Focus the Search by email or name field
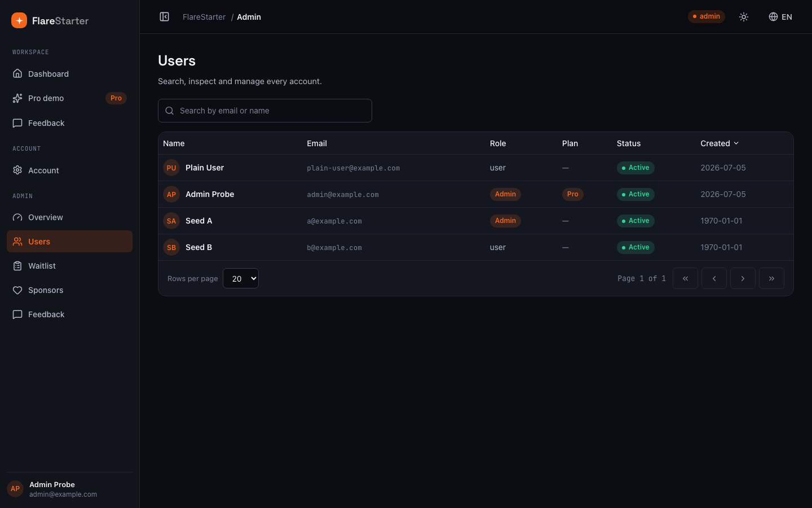The height and width of the screenshot is (508, 812). pyautogui.click(x=265, y=111)
